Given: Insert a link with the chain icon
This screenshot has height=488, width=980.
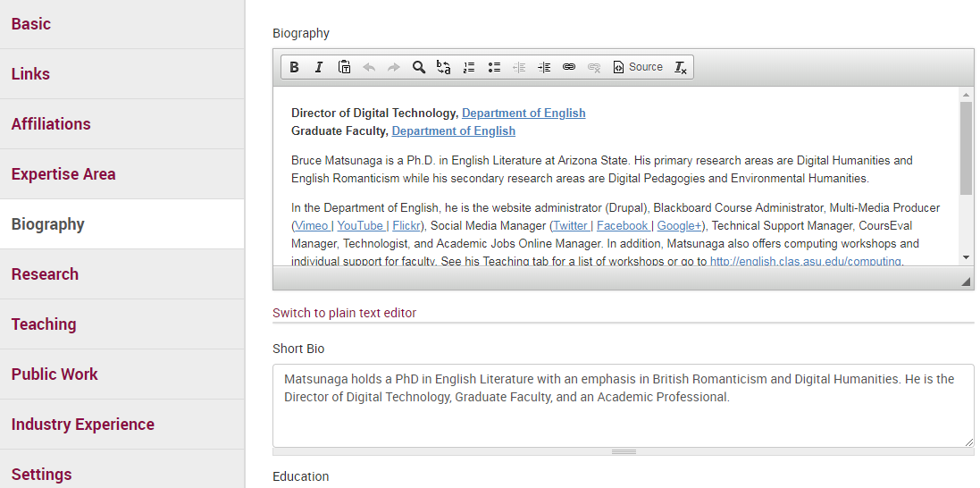Looking at the screenshot, I should pyautogui.click(x=569, y=67).
